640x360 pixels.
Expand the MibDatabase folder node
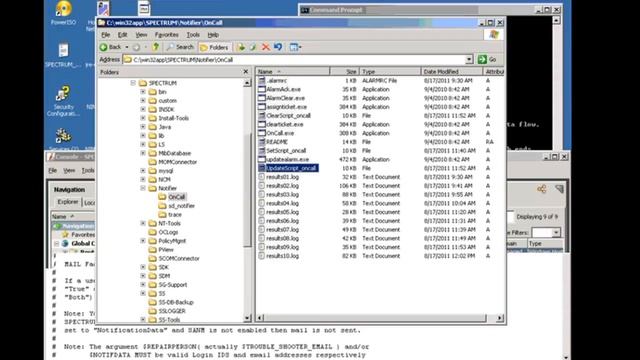[143, 153]
